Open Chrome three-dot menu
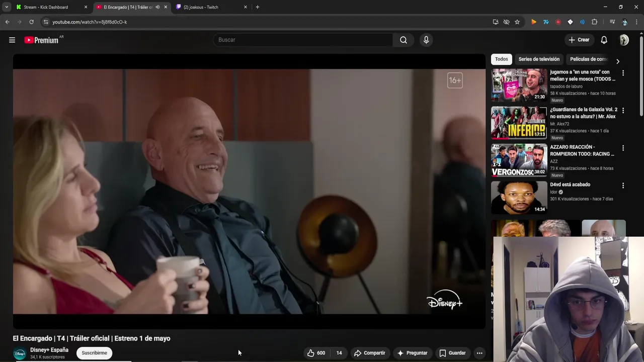 tap(636, 22)
